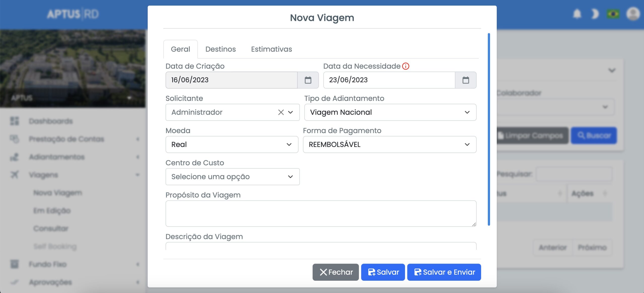Click the red info icon beside Data da Necessidade
Screen dimensions: 644x293
(406, 66)
